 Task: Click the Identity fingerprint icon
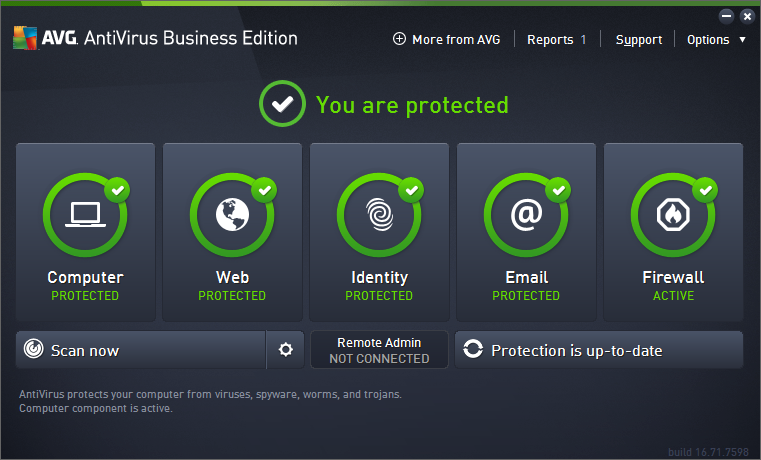379,215
